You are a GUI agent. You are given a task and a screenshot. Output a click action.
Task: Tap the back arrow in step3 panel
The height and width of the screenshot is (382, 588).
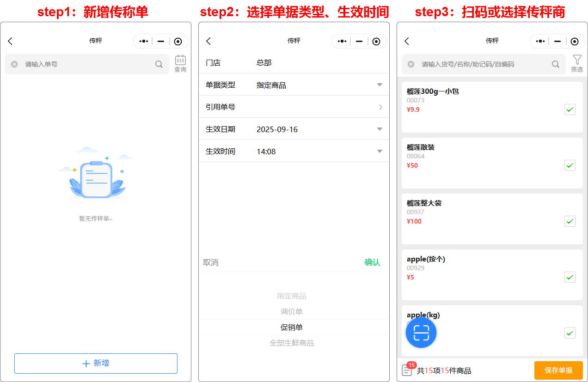coord(407,41)
